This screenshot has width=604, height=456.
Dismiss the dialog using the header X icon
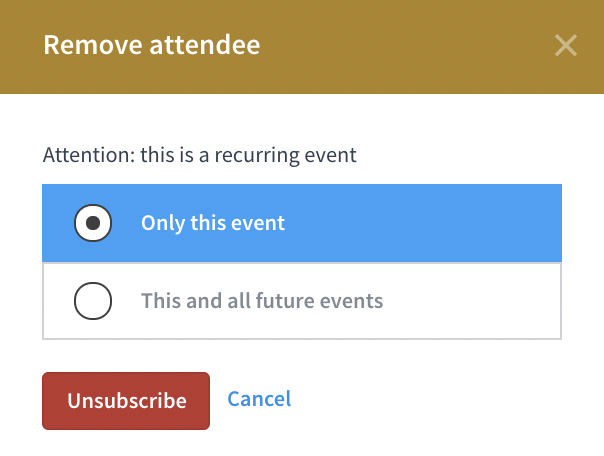tap(566, 46)
